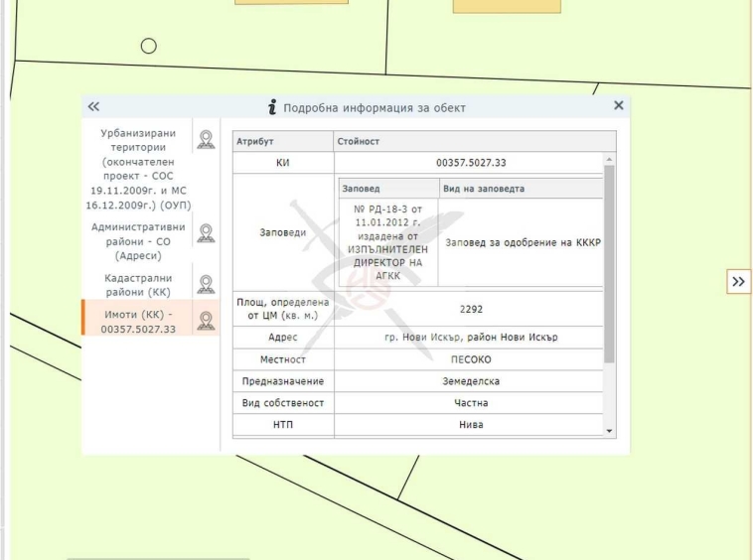Screen dimensions: 753x560
Task: Expand the right side panel with double-right arrow
Action: 738,282
